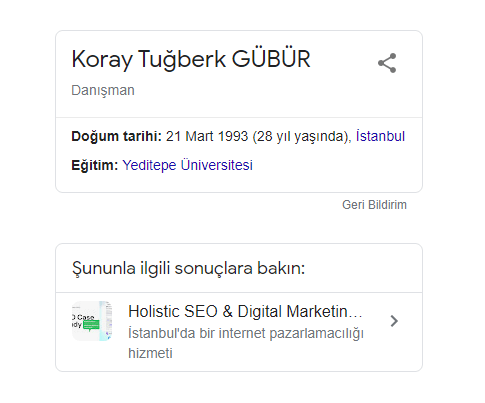Click the green badge inside the thumbnail
This screenshot has height=403, width=485.
[x=91, y=325]
